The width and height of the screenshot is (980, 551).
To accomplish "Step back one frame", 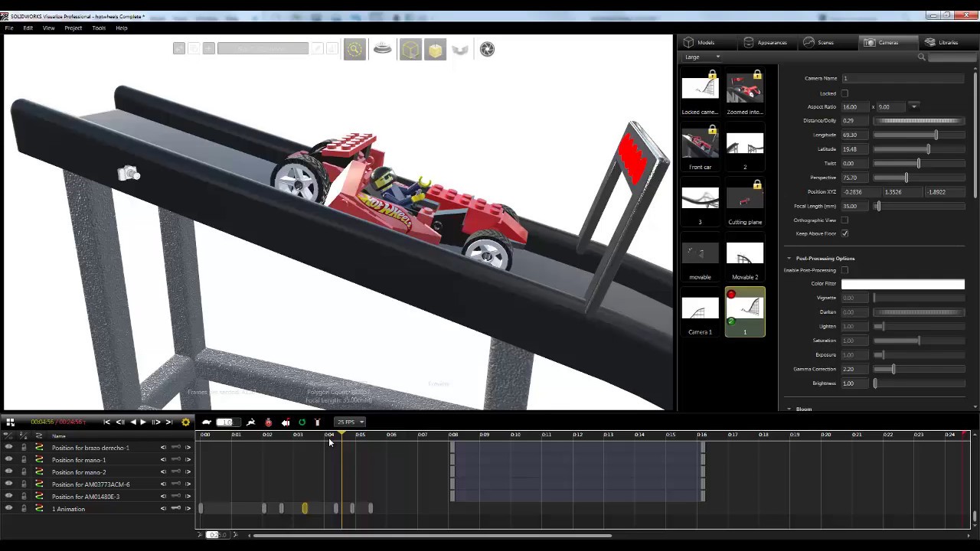I will coord(120,422).
